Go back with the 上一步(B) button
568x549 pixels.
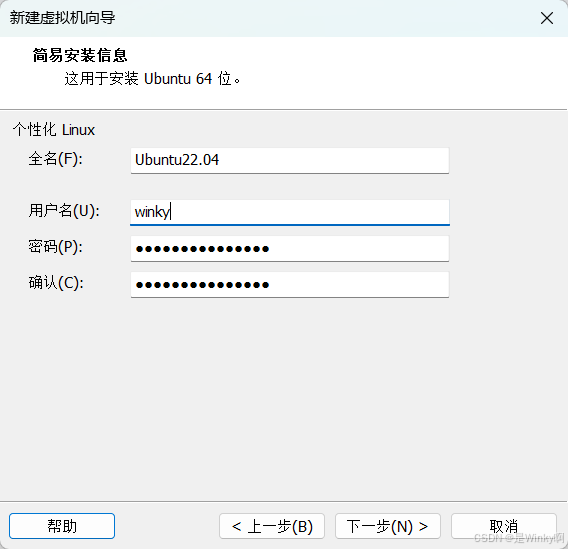(272, 526)
